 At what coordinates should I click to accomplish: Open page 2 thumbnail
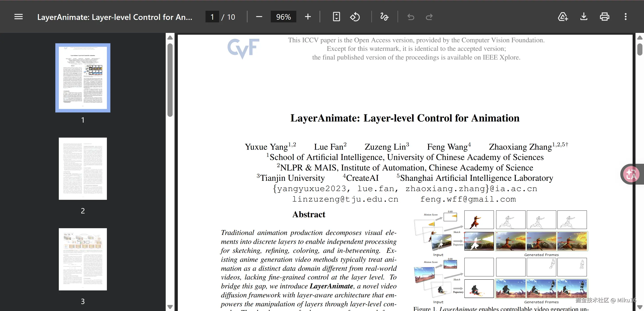point(83,168)
